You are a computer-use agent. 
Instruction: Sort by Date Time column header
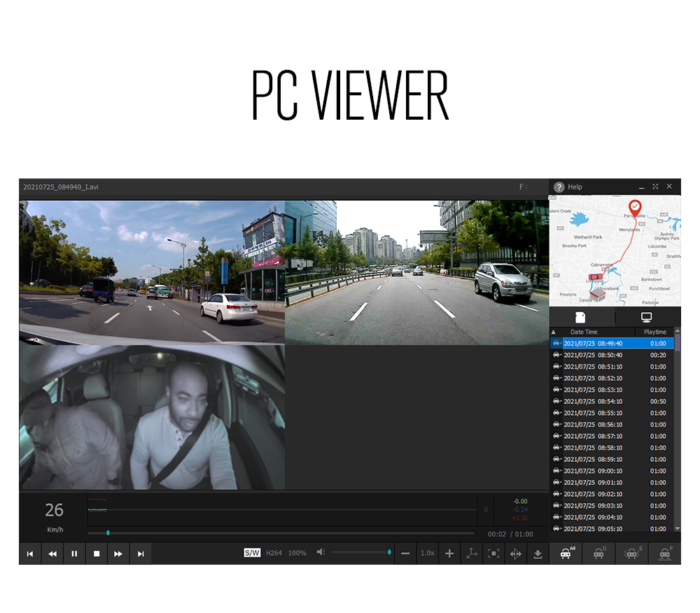click(584, 332)
